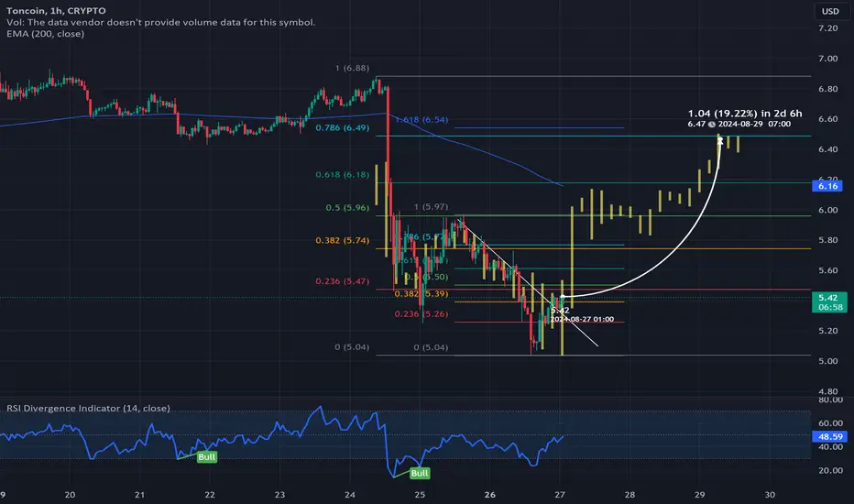Select the 0.236 (5.47) Fibonacci level label

pyautogui.click(x=342, y=281)
